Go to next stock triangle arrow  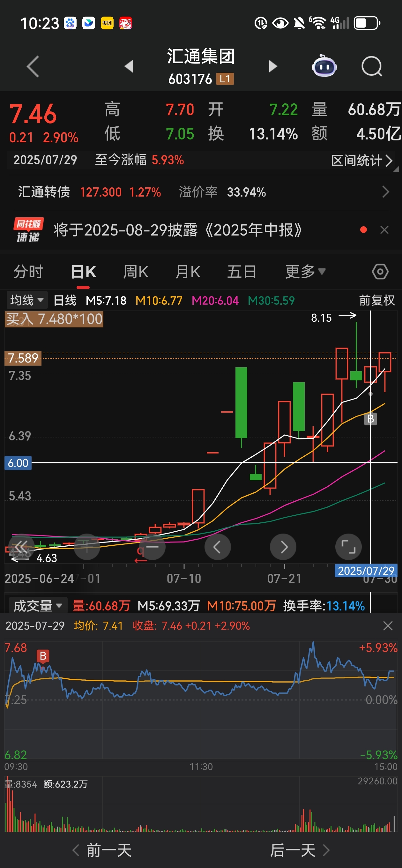click(x=273, y=66)
